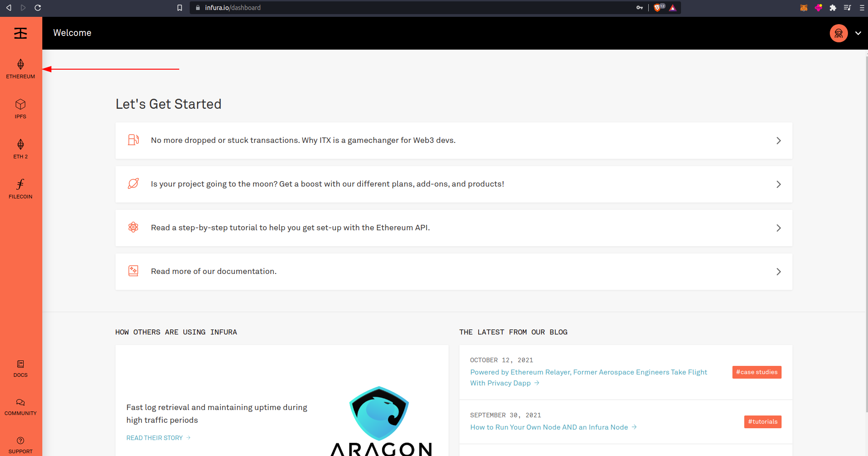Open the Infura logo menu icon
This screenshot has width=868, height=456.
(20, 33)
